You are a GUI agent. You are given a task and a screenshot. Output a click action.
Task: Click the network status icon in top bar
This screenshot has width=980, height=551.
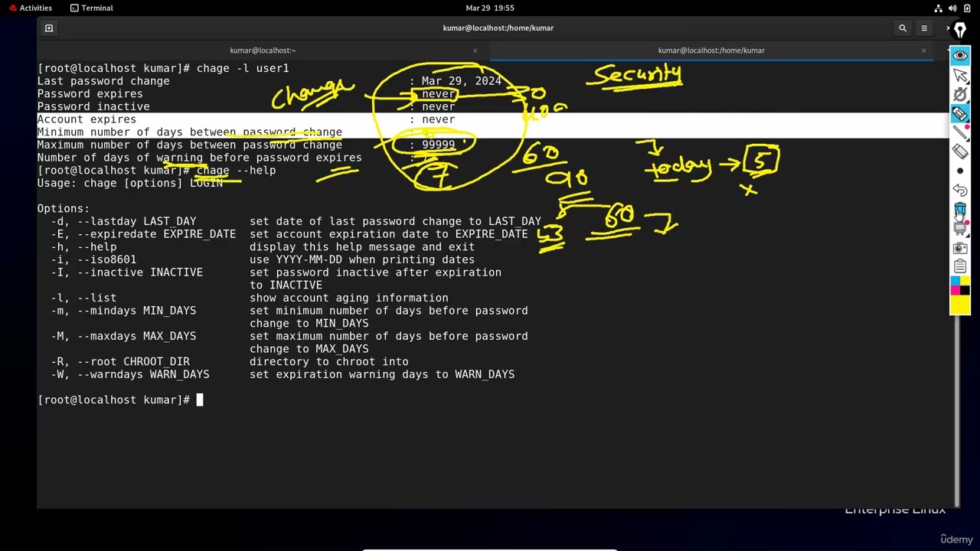pyautogui.click(x=939, y=8)
